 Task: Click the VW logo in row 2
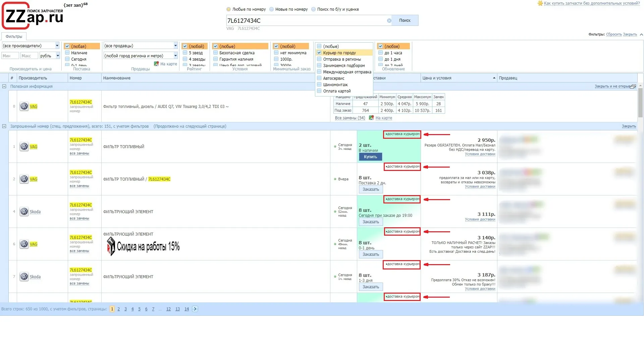point(24,179)
